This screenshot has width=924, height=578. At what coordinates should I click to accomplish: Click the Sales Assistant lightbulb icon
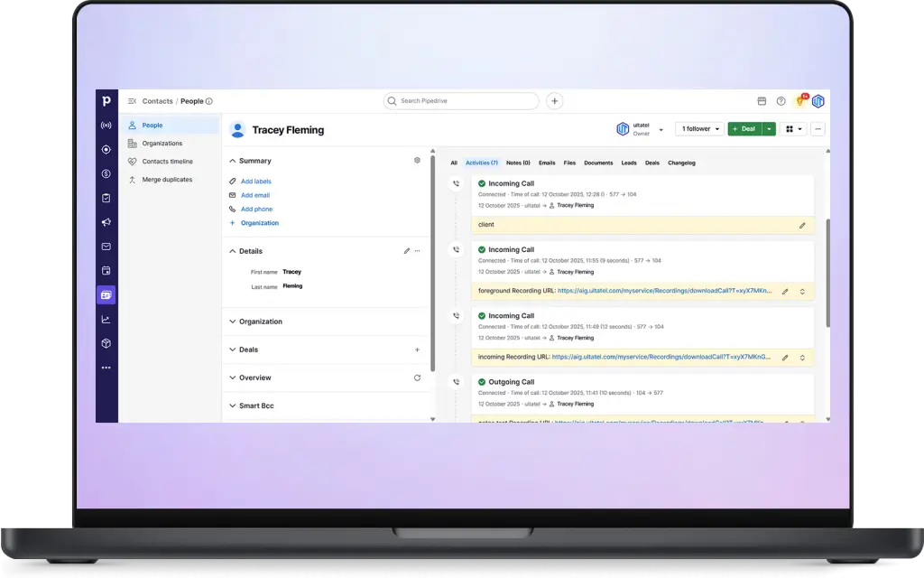click(799, 101)
